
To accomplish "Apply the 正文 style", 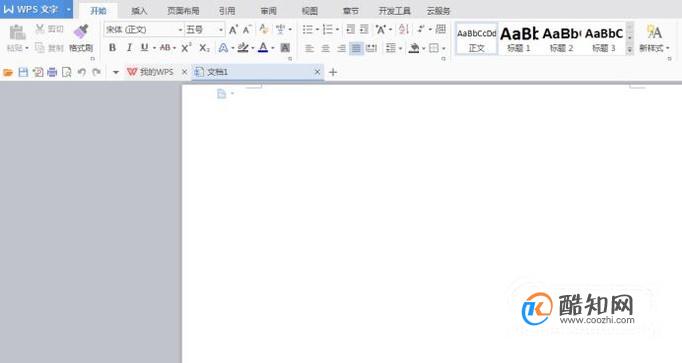I will point(476,39).
